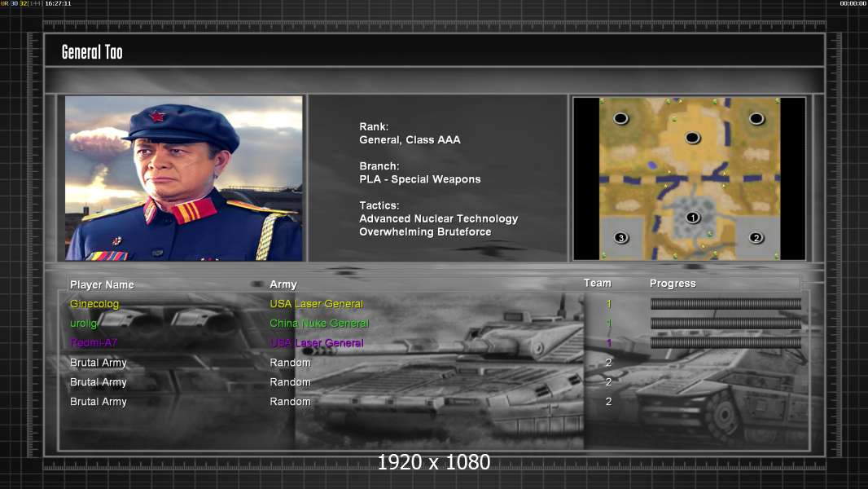This screenshot has width=868, height=489.
Task: Click China Nuke General army entry
Action: click(x=319, y=323)
